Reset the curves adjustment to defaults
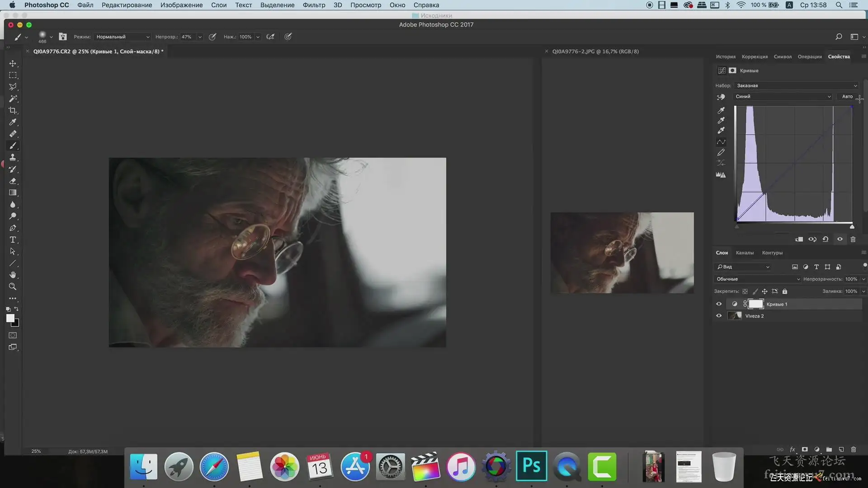The width and height of the screenshot is (868, 488). pos(826,239)
